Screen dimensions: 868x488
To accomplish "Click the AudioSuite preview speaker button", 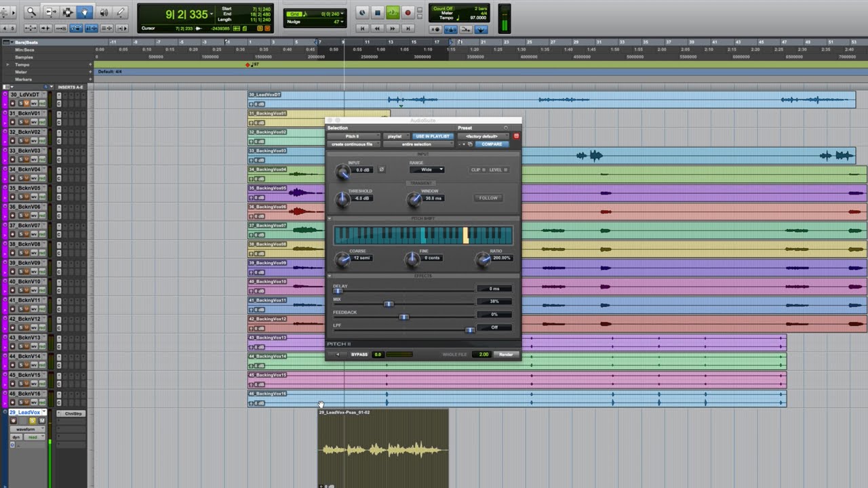I will point(338,354).
